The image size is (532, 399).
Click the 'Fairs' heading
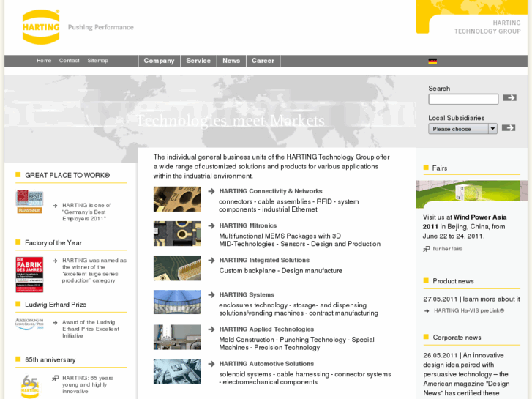[x=439, y=168]
